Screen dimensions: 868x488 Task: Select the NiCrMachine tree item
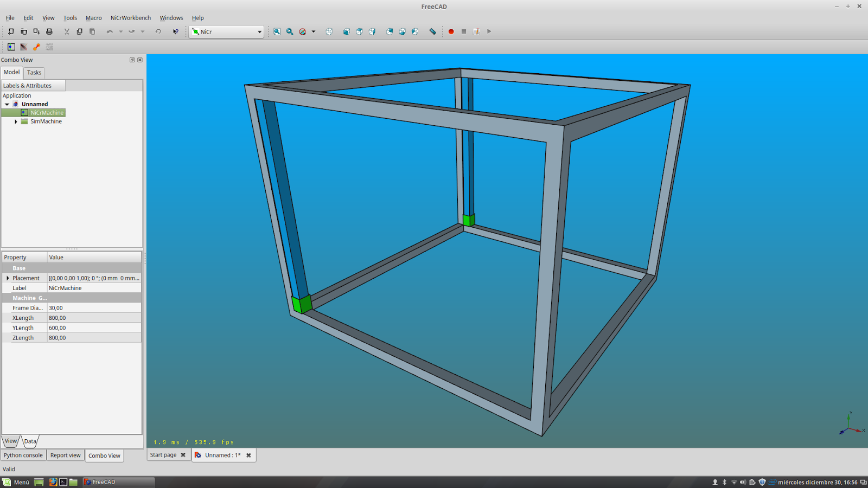pos(46,112)
